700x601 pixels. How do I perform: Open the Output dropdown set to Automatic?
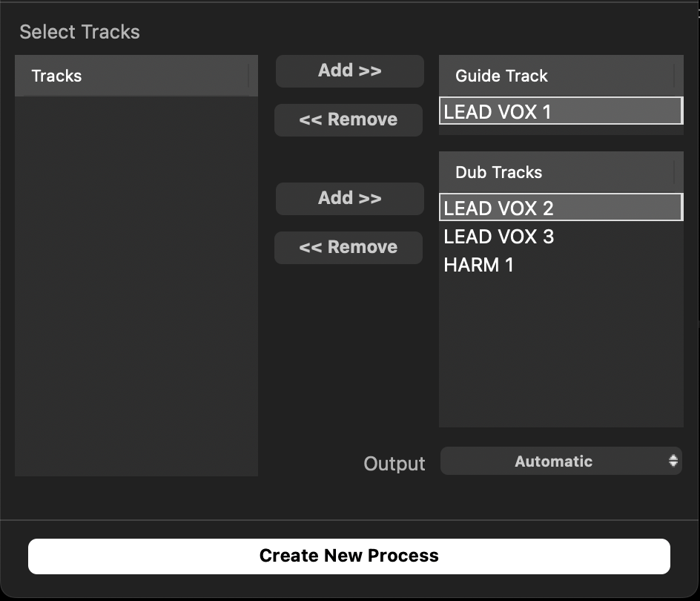click(x=553, y=461)
